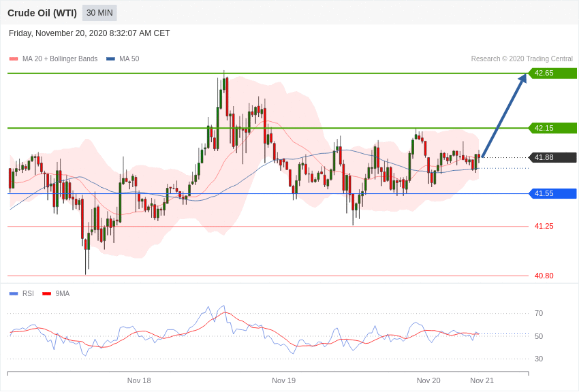Click the 42.15 green resistance price tag
The width and height of the screenshot is (579, 392).
(553, 128)
